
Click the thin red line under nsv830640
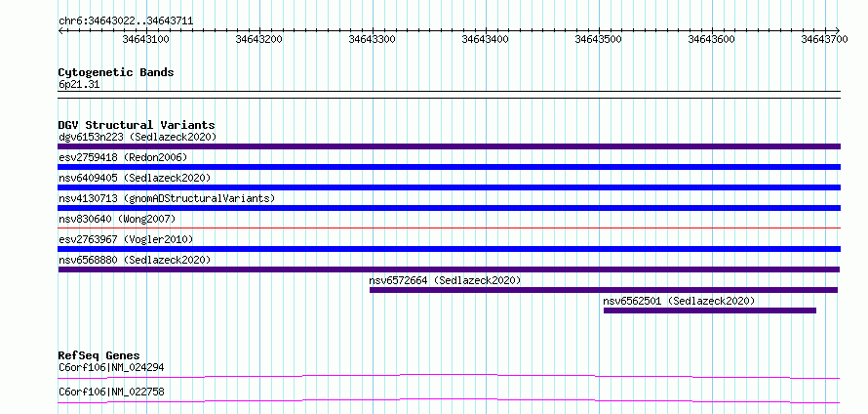click(449, 228)
